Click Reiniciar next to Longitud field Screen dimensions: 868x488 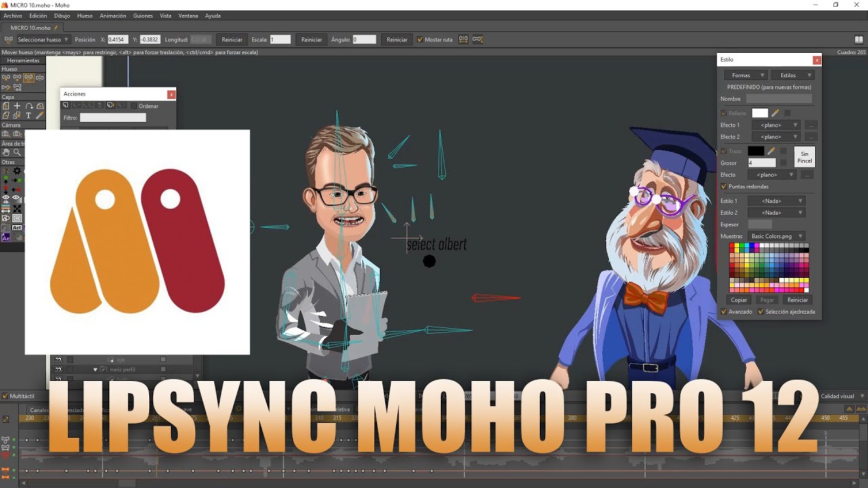pyautogui.click(x=232, y=39)
